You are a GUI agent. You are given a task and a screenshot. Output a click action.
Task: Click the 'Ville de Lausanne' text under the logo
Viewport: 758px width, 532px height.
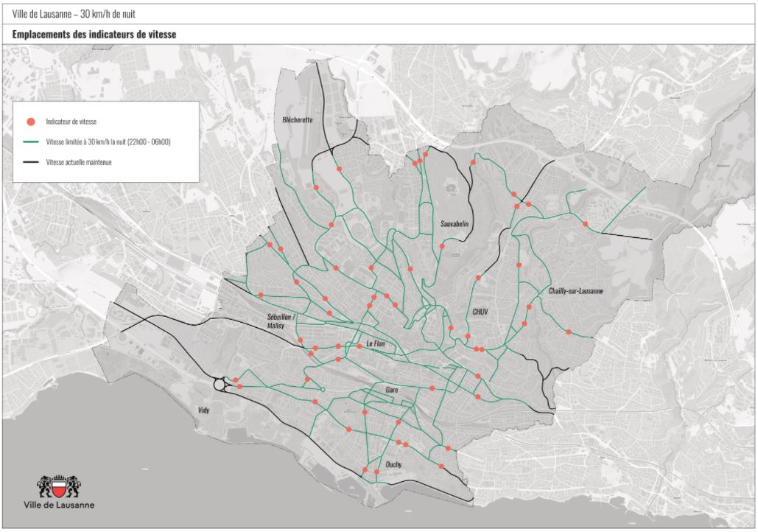click(x=59, y=505)
